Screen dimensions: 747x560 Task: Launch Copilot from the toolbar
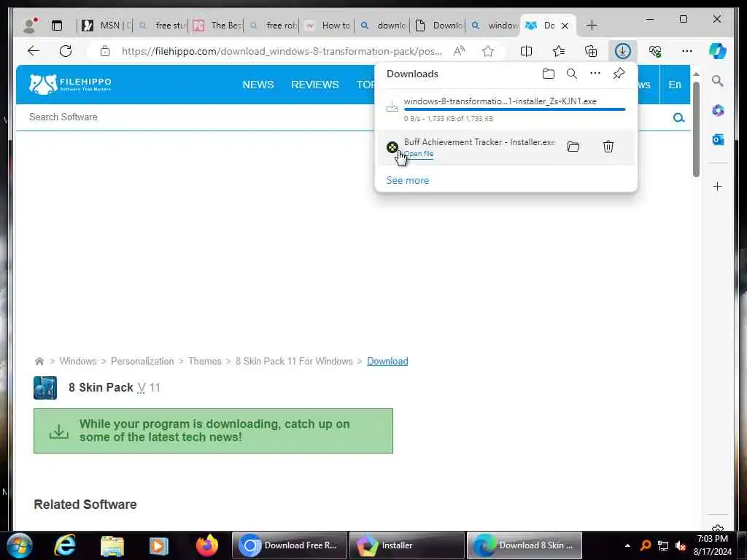[x=718, y=51]
